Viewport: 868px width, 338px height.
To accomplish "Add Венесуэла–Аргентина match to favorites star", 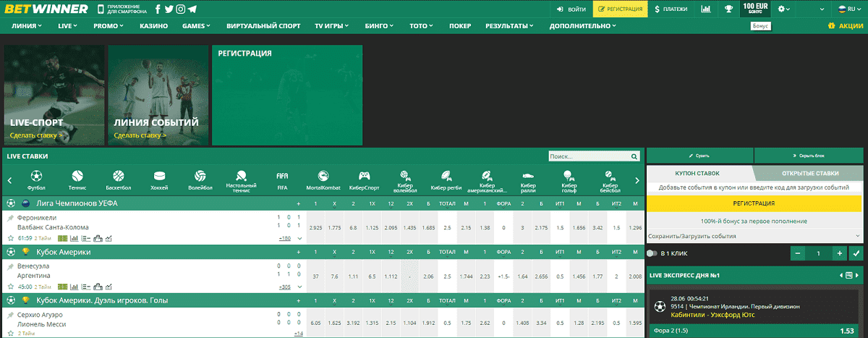I will (10, 286).
